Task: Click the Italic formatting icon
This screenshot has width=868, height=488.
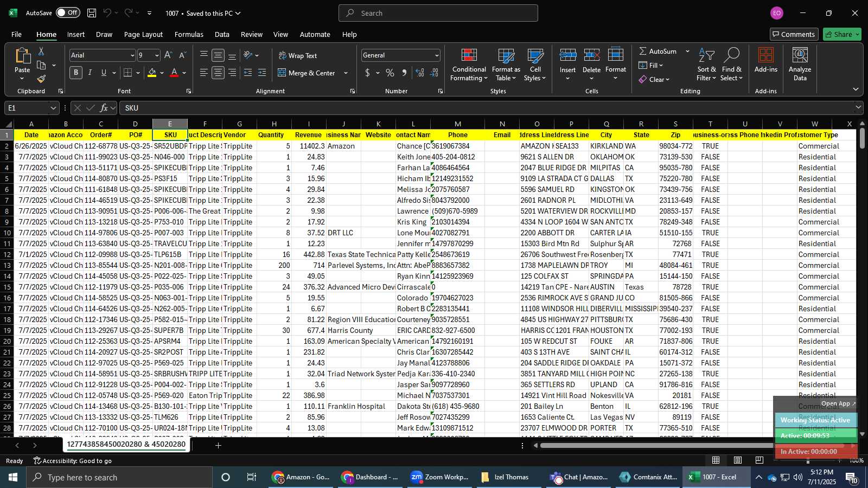Action: click(90, 73)
